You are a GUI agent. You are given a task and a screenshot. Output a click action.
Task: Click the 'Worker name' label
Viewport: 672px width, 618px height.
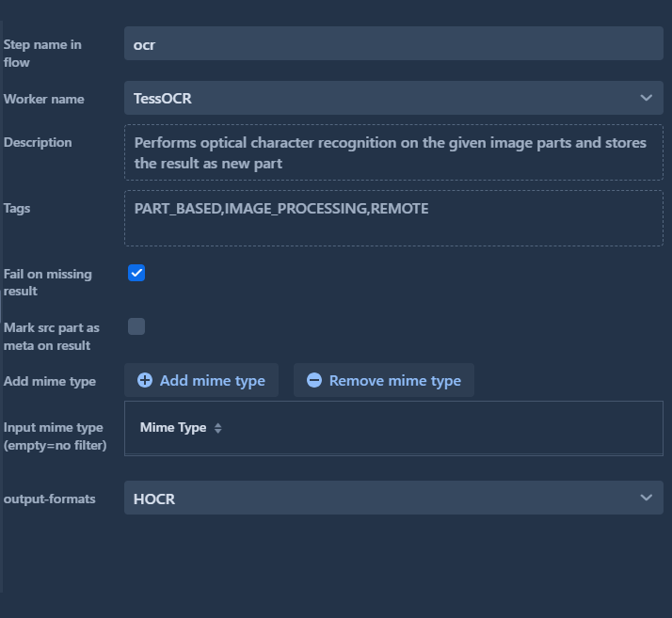[x=43, y=99]
